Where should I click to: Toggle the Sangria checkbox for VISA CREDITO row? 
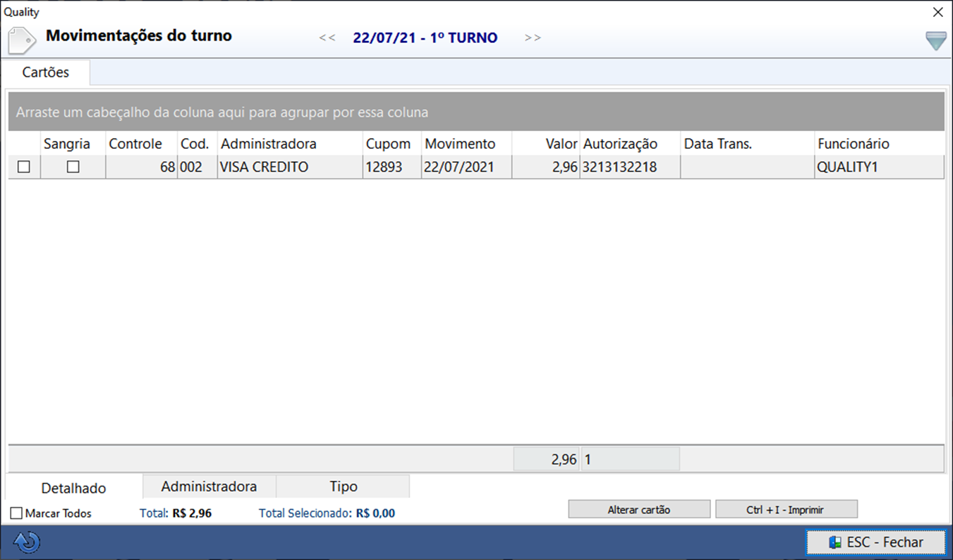73,167
